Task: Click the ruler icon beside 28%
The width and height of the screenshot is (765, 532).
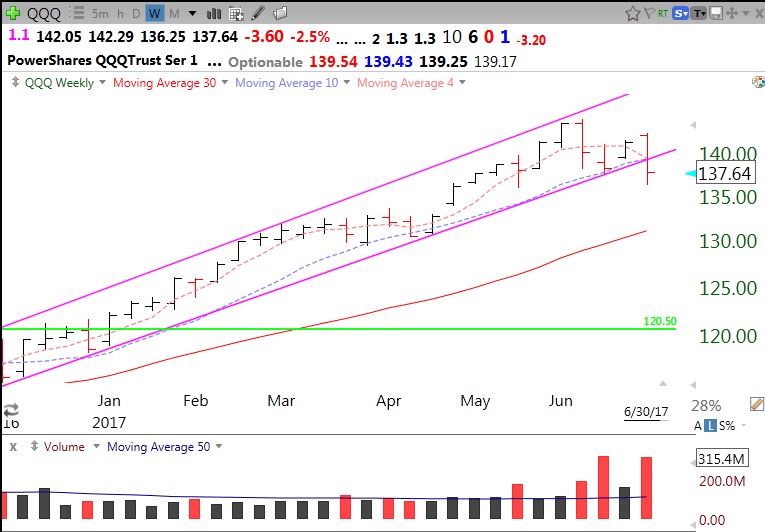Action: click(x=756, y=404)
